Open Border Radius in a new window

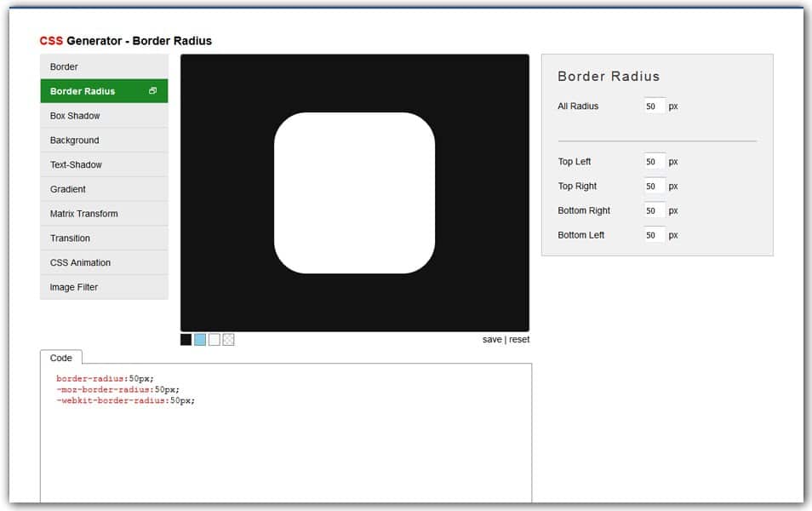pos(153,90)
